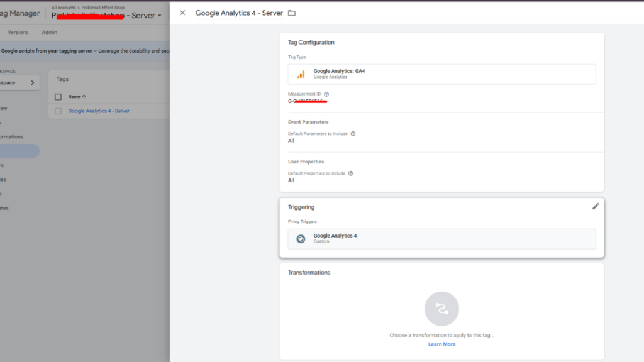Click the Event Parameters label
Image resolution: width=644 pixels, height=362 pixels.
pyautogui.click(x=308, y=122)
